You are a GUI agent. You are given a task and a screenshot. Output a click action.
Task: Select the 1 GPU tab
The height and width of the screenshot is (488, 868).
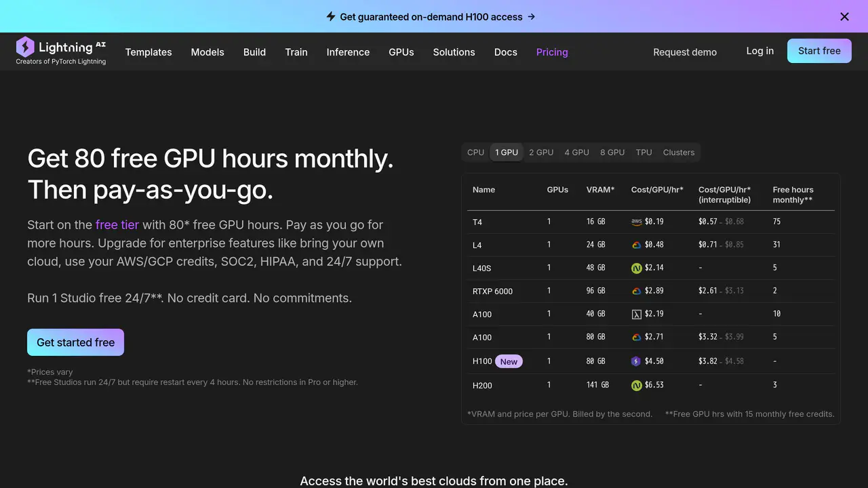point(507,152)
